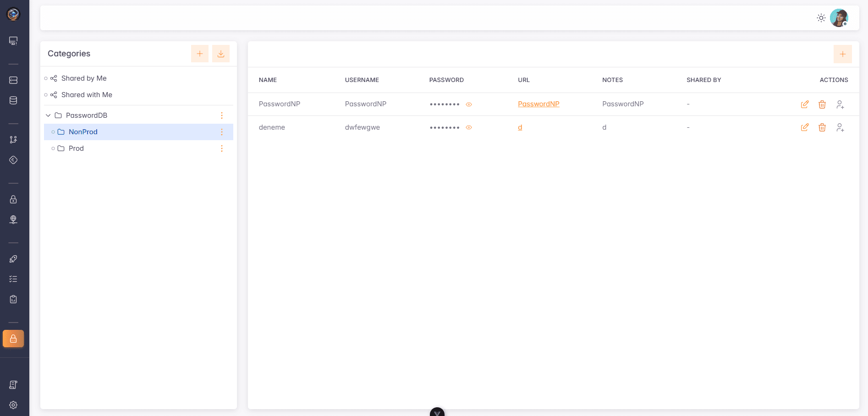Delete the deneme entry
Image resolution: width=868 pixels, height=416 pixels.
click(x=822, y=127)
